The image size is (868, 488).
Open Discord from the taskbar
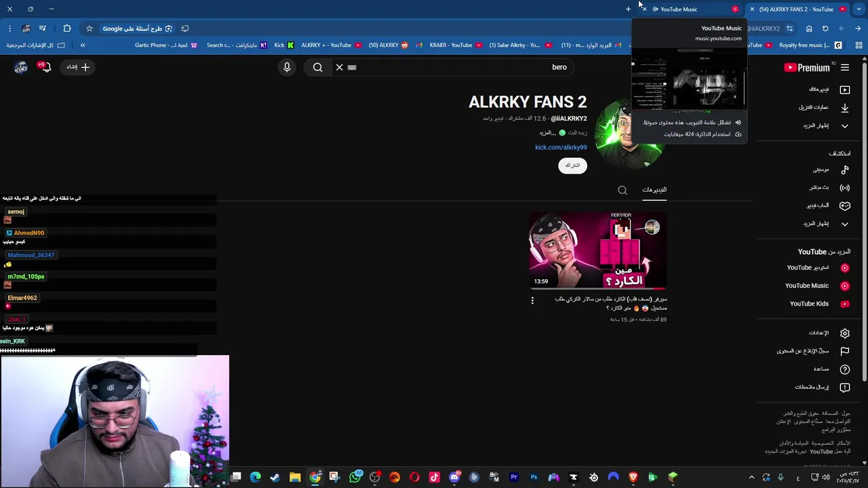click(x=454, y=477)
